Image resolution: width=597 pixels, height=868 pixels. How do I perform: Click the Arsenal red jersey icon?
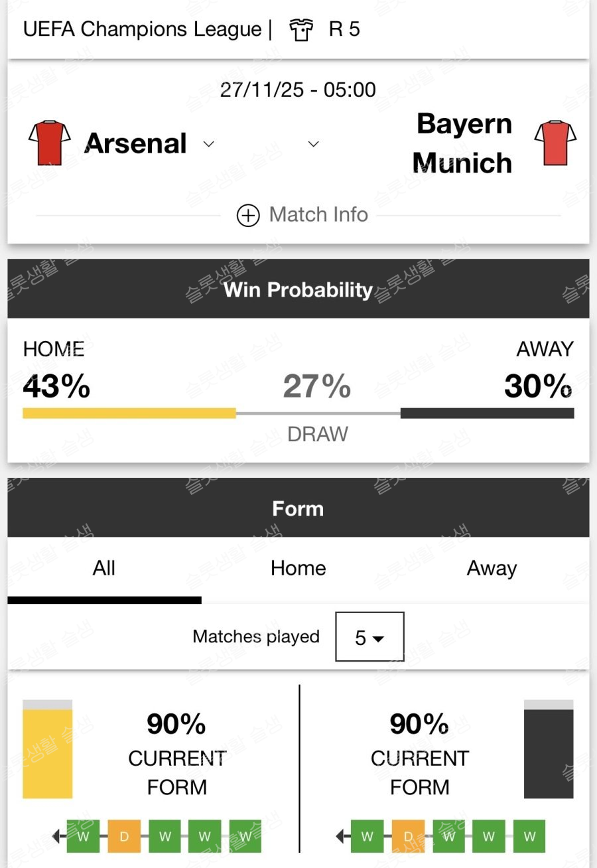pos(49,143)
